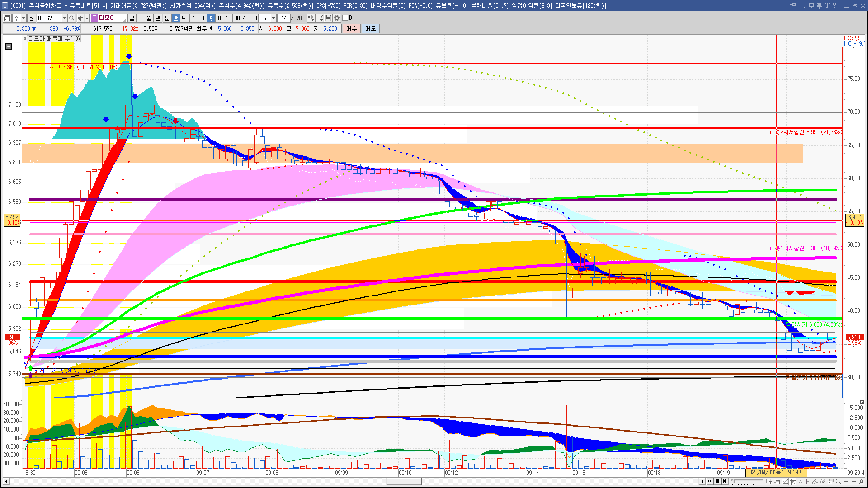The width and height of the screenshot is (868, 488).
Task: Open the 주 market type dropdown
Action: pyautogui.click(x=23, y=18)
